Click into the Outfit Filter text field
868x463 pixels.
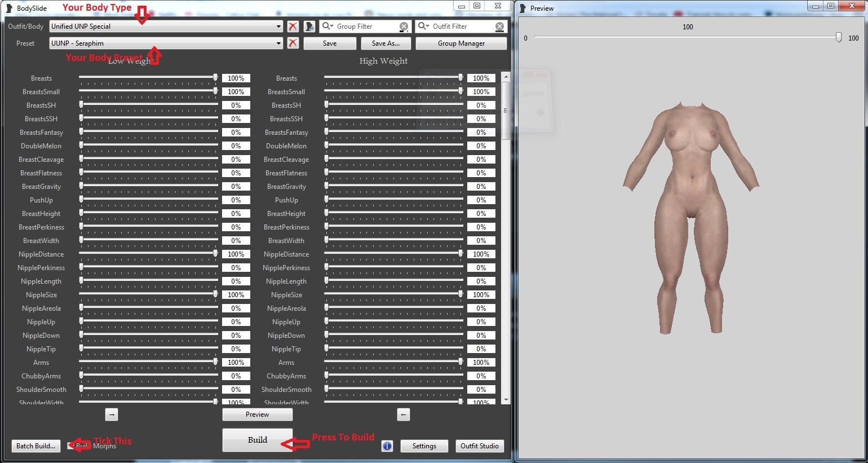pyautogui.click(x=462, y=27)
